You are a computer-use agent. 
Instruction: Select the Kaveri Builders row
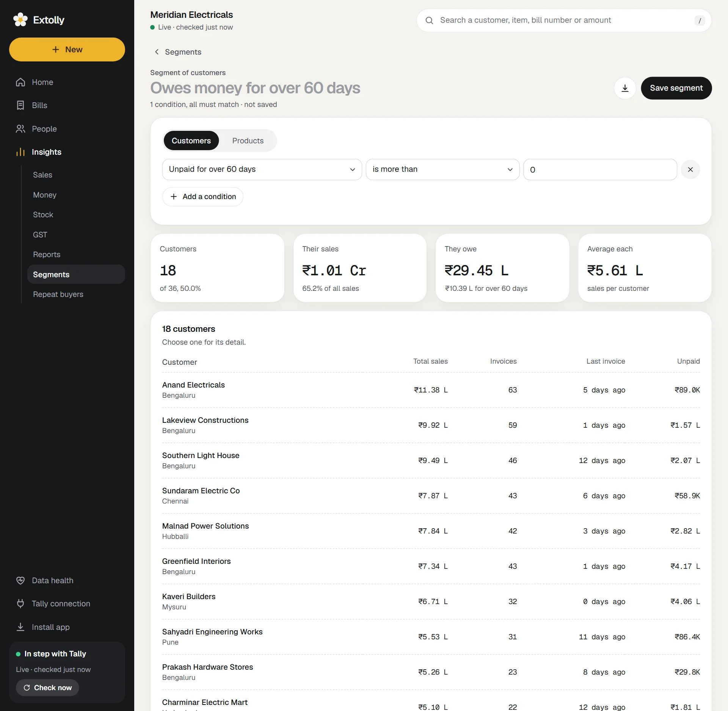(431, 602)
